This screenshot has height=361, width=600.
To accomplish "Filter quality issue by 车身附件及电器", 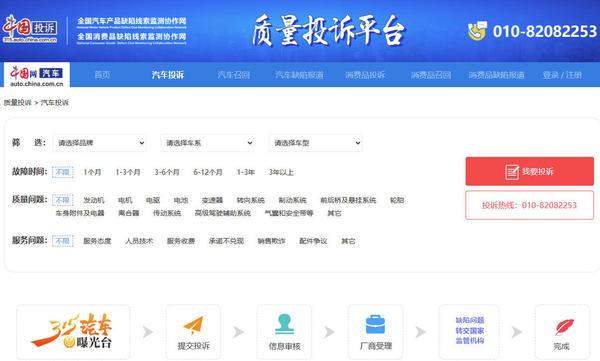I will tap(80, 213).
